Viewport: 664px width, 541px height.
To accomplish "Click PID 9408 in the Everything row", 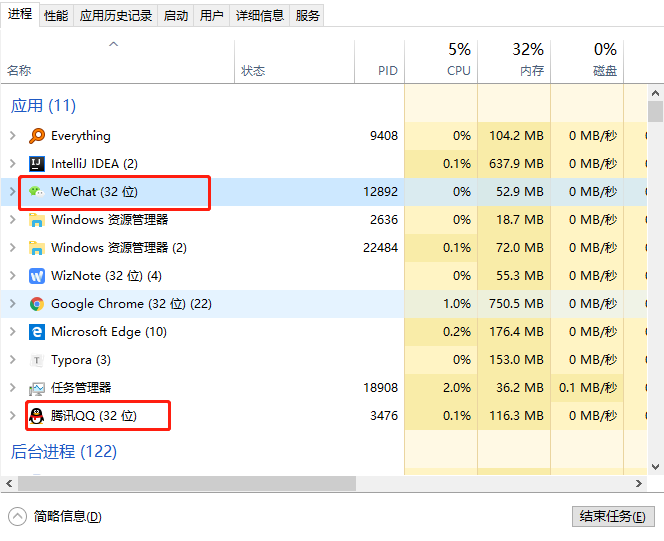I will 384,136.
